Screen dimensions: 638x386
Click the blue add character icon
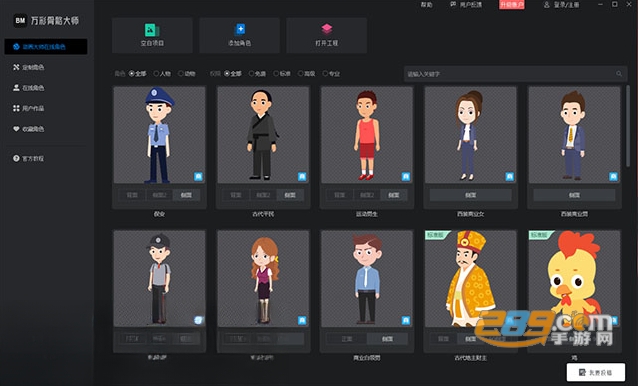tap(240, 30)
